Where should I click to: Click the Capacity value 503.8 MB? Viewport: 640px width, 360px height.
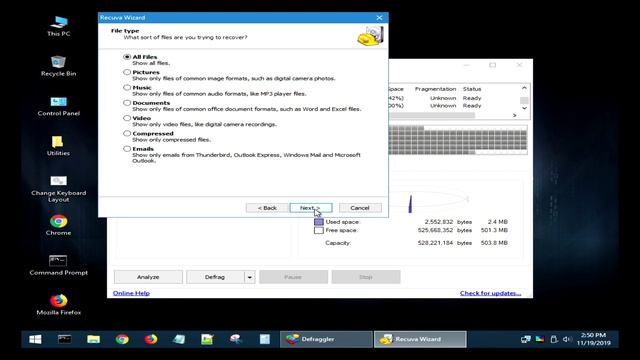(x=494, y=243)
